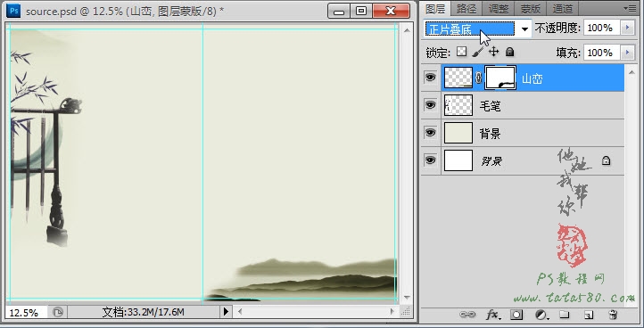Image resolution: width=644 pixels, height=328 pixels.
Task: Click the horizontal scrollbar right arrow
Action: coord(392,312)
